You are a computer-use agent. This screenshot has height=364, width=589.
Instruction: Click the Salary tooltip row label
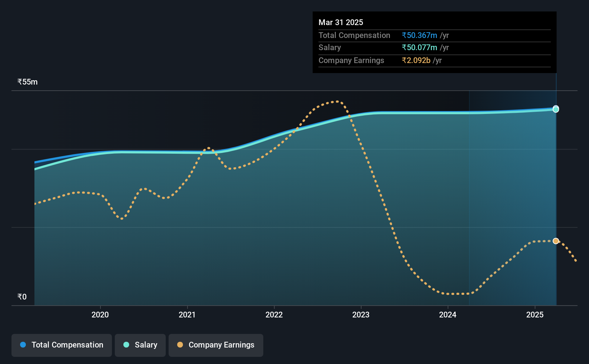tap(330, 47)
